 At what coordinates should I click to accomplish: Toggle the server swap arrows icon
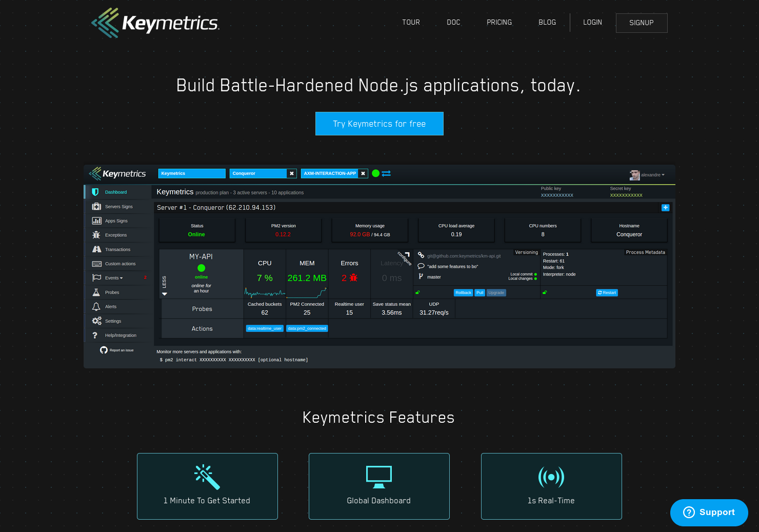pos(386,173)
